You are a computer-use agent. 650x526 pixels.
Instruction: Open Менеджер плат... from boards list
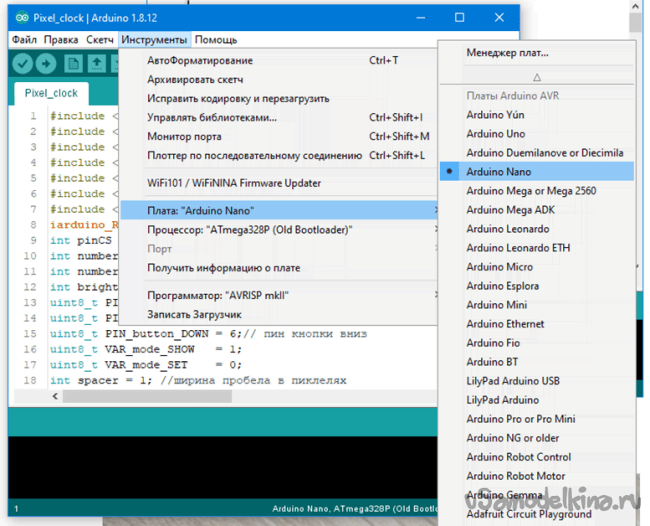click(507, 53)
